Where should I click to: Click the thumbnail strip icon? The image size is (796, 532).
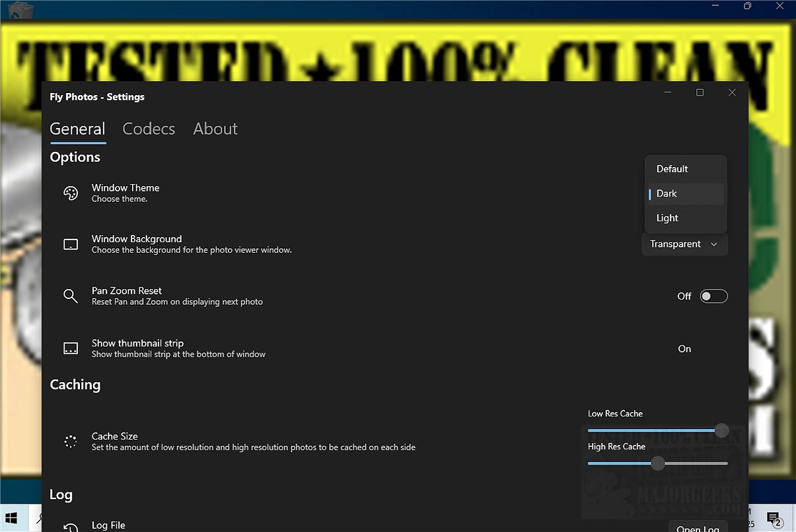tap(71, 349)
